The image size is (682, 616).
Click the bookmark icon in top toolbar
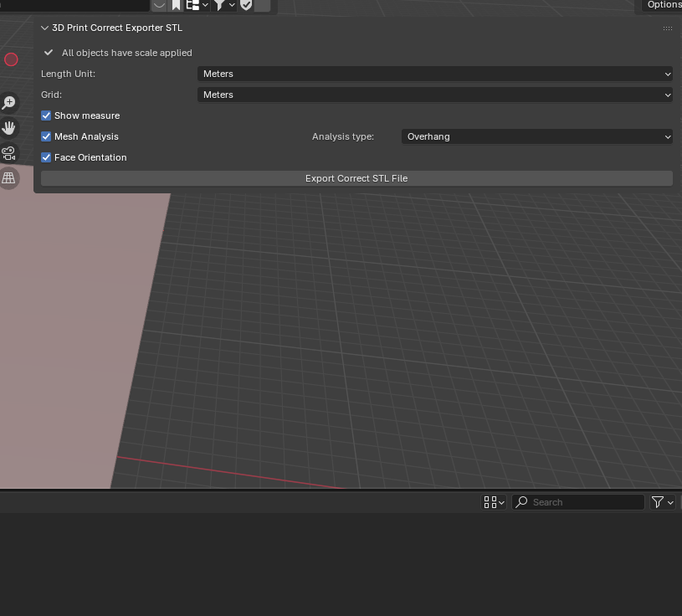point(177,5)
